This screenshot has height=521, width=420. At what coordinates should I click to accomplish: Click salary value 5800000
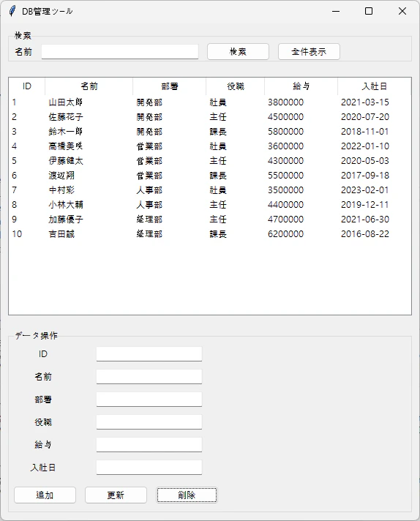286,132
